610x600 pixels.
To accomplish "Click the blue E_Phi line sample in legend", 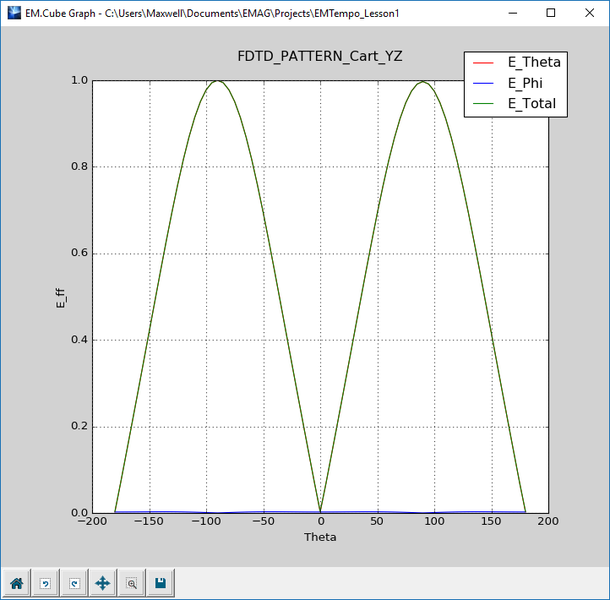I will point(487,84).
